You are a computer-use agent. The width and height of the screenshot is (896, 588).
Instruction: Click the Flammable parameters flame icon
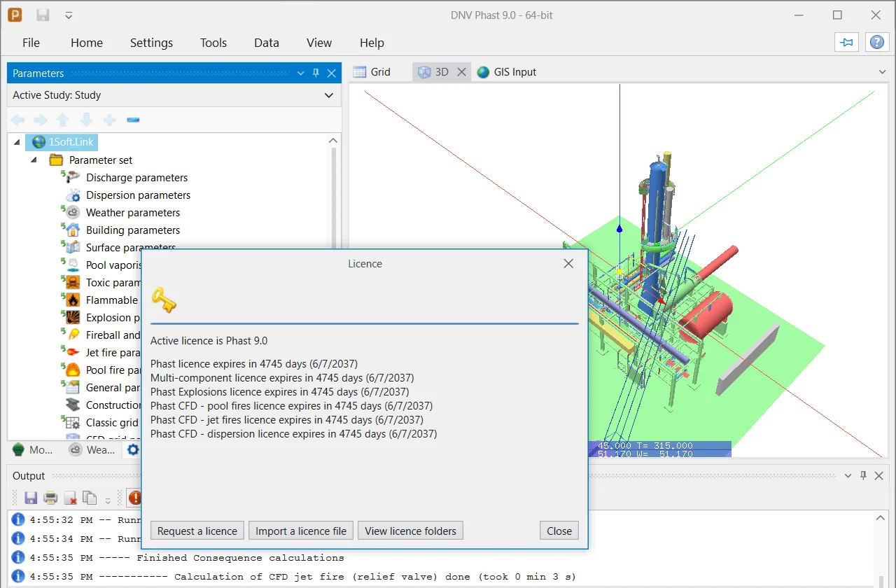(73, 300)
